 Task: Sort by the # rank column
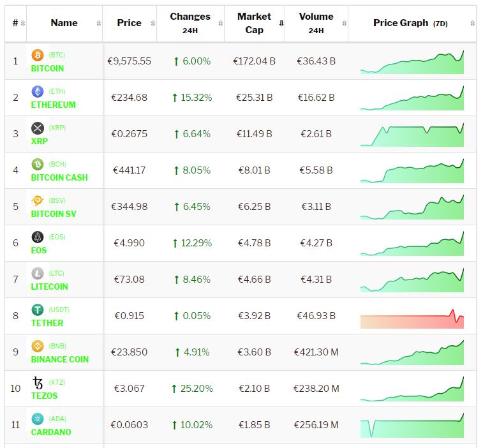[x=15, y=23]
